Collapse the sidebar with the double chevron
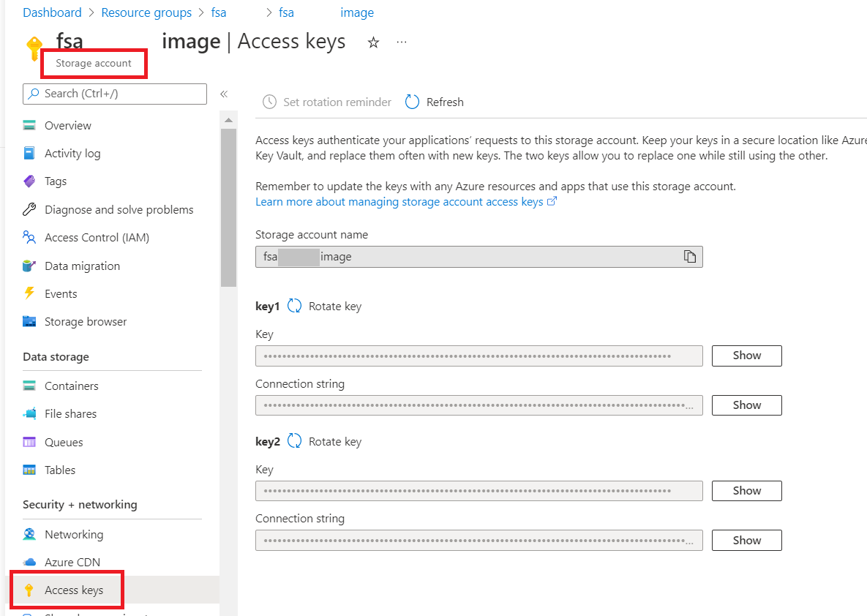 [224, 94]
